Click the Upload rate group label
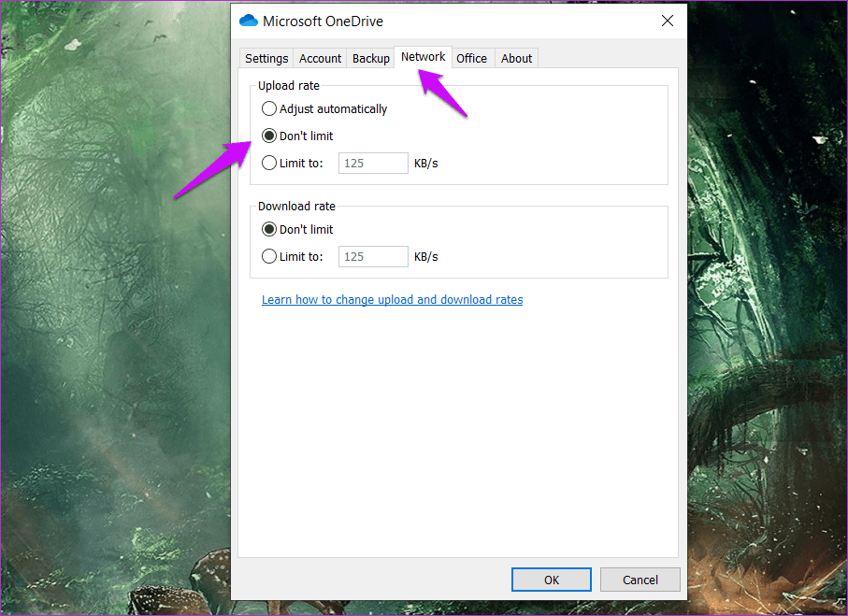This screenshot has width=848, height=616. pos(288,85)
